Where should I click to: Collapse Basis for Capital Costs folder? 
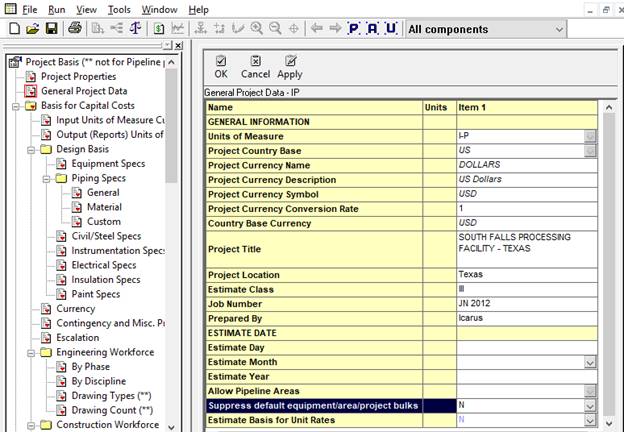16,107
